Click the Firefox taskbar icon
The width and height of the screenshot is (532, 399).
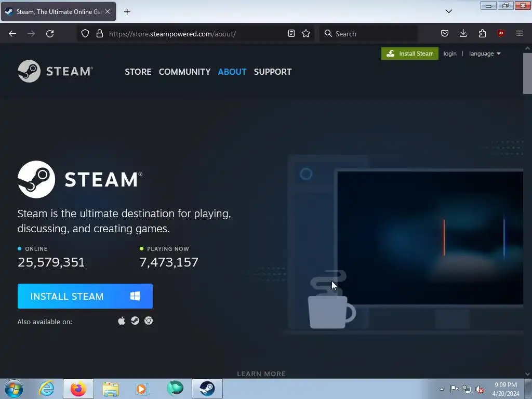pos(78,389)
